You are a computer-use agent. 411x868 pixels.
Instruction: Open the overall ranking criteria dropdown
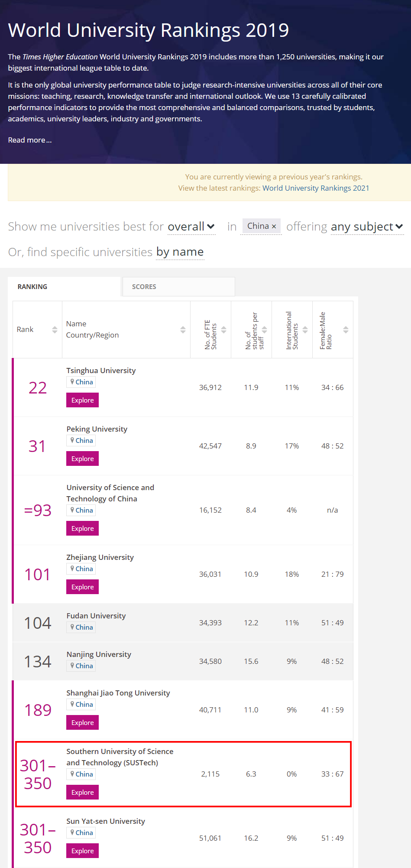(191, 227)
